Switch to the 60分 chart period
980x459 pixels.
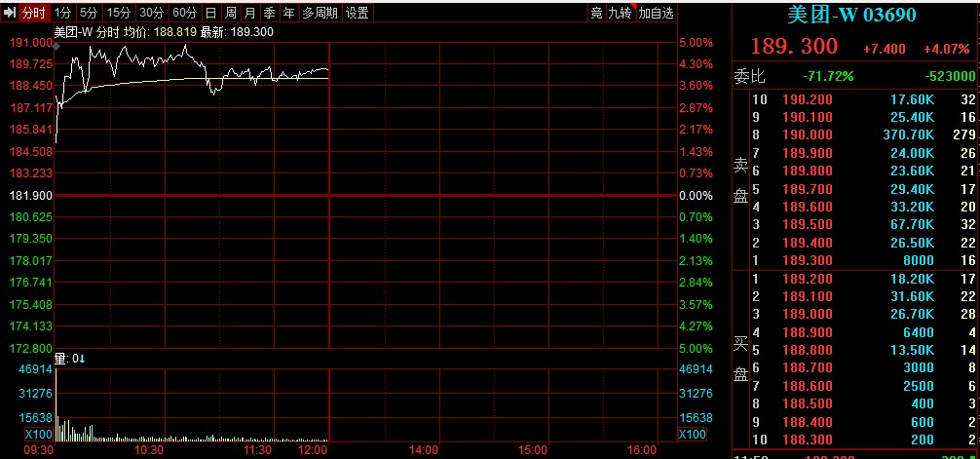point(184,13)
